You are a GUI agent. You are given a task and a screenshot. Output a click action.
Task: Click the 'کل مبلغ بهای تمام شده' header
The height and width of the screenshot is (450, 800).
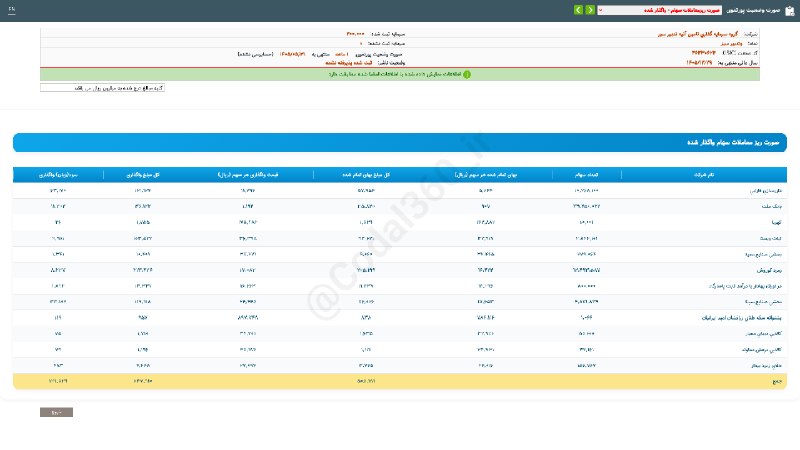(366, 175)
